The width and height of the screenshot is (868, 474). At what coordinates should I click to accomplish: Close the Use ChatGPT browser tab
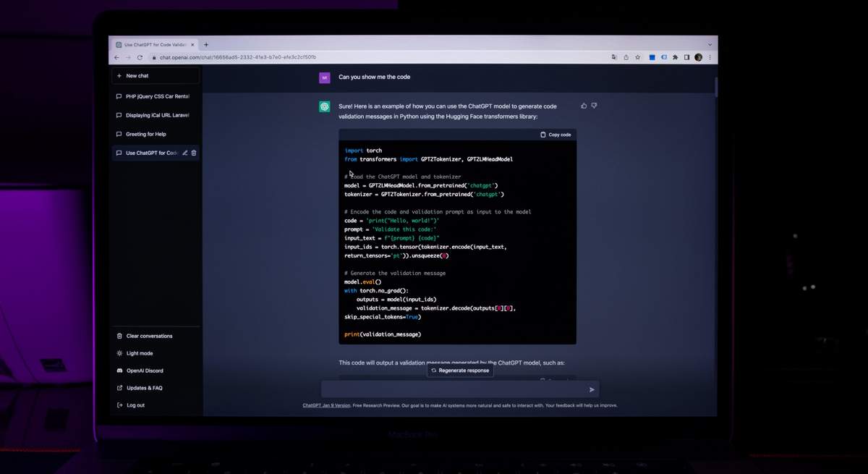192,45
